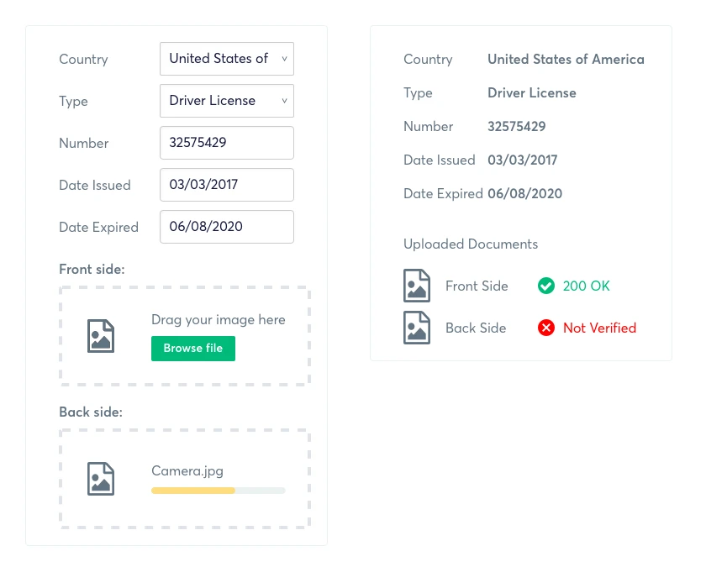Click the Front Side document label
Screen dimensions: 706x588
(x=477, y=286)
